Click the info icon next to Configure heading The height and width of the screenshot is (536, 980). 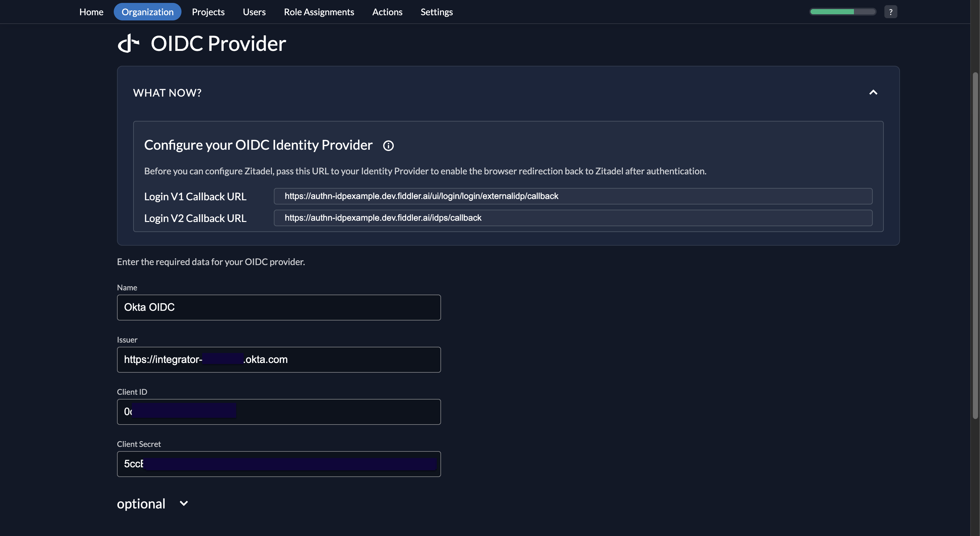click(x=388, y=146)
